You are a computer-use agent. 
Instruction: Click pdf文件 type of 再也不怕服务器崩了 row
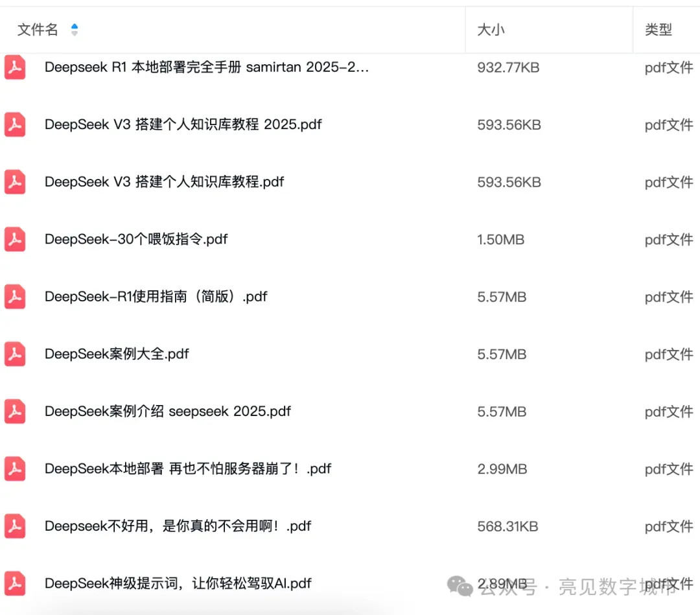coord(669,469)
